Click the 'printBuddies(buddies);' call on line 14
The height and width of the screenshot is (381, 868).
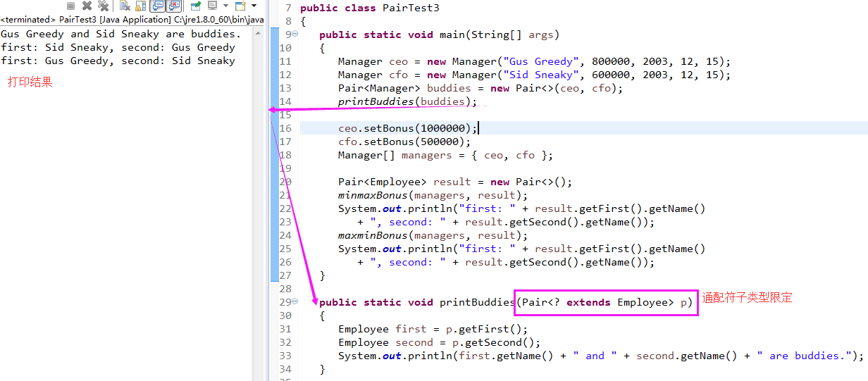(x=407, y=101)
